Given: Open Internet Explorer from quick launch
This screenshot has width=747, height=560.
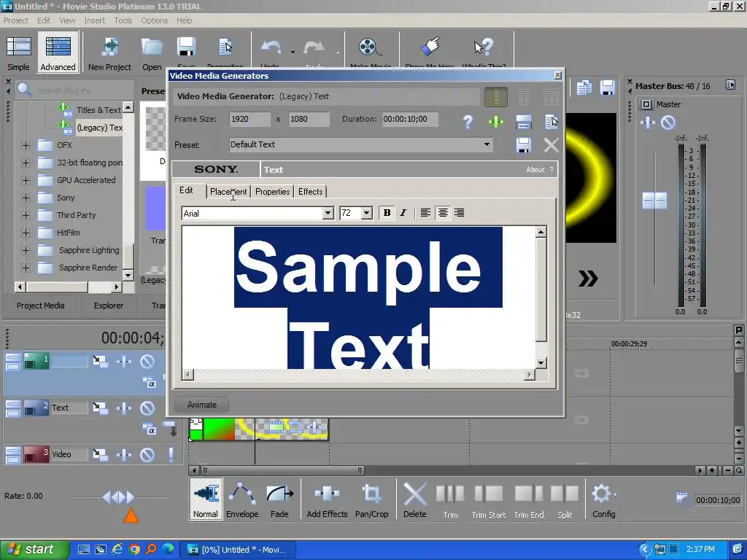Looking at the screenshot, I should tap(117, 550).
